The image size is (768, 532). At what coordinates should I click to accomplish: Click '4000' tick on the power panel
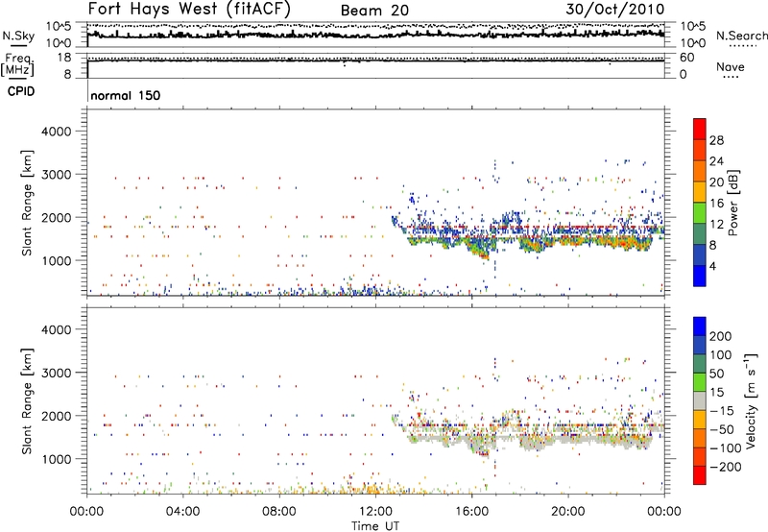click(x=57, y=132)
